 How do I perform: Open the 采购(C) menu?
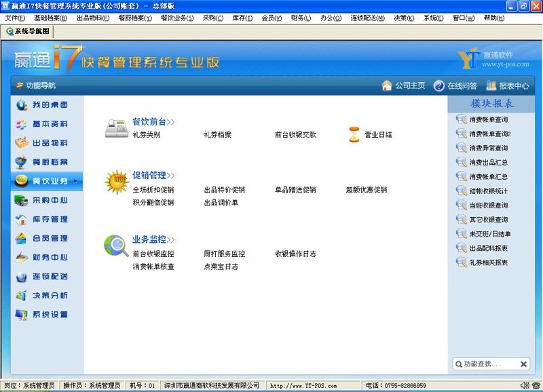point(213,18)
